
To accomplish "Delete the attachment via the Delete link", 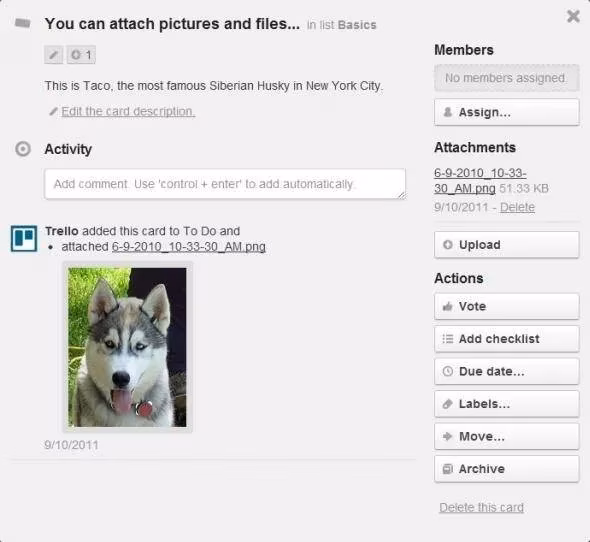I will (517, 207).
